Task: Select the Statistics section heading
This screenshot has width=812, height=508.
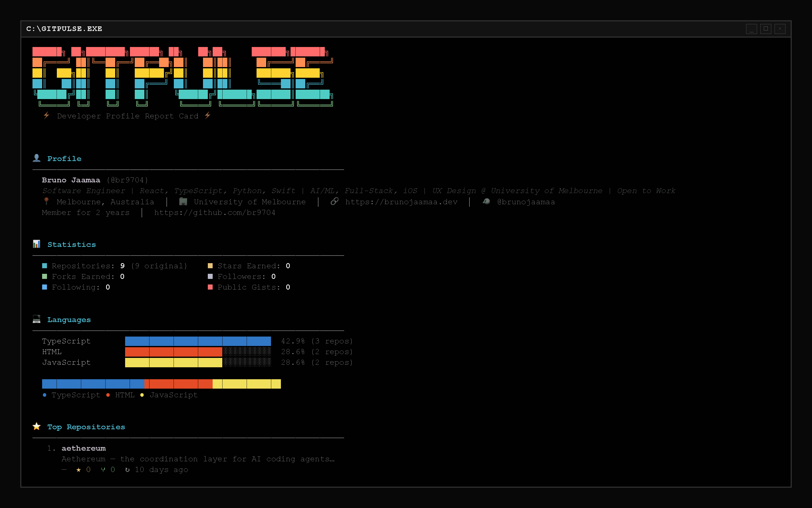Action: (x=72, y=245)
